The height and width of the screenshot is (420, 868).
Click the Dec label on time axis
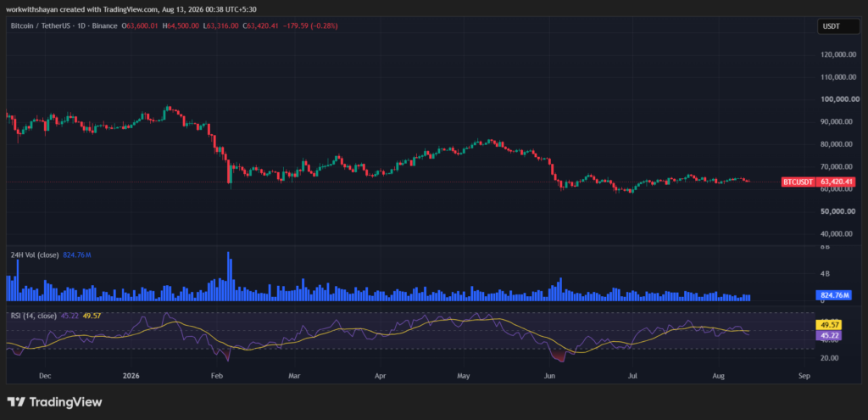45,376
